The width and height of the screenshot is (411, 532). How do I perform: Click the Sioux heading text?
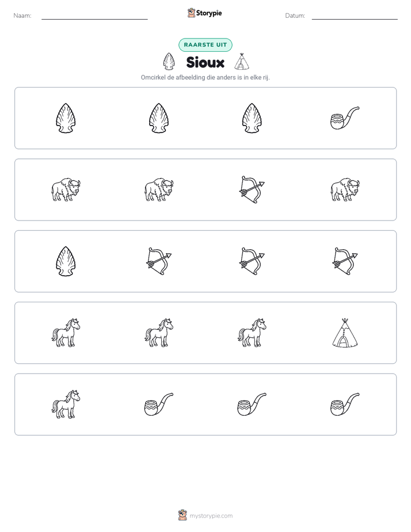pos(205,62)
